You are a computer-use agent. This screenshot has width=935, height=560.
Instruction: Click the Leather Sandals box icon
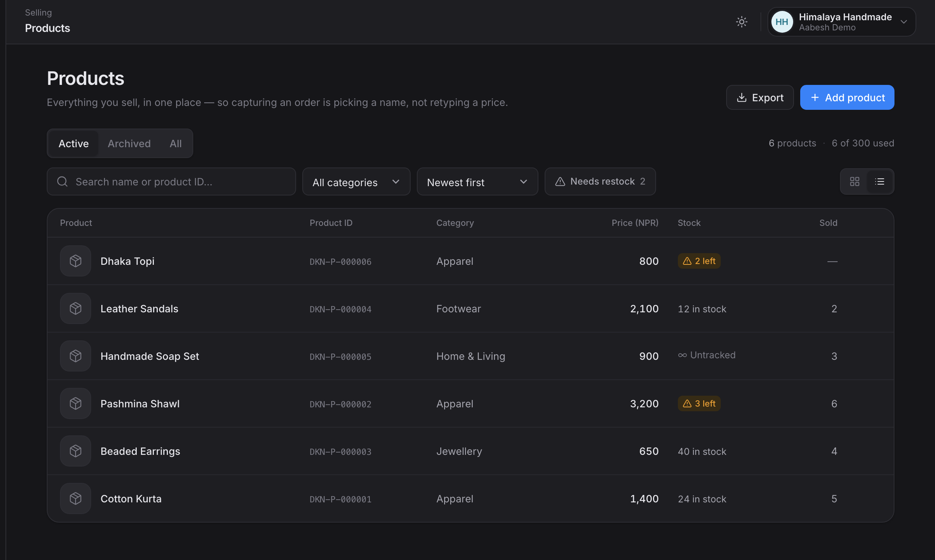pyautogui.click(x=76, y=308)
